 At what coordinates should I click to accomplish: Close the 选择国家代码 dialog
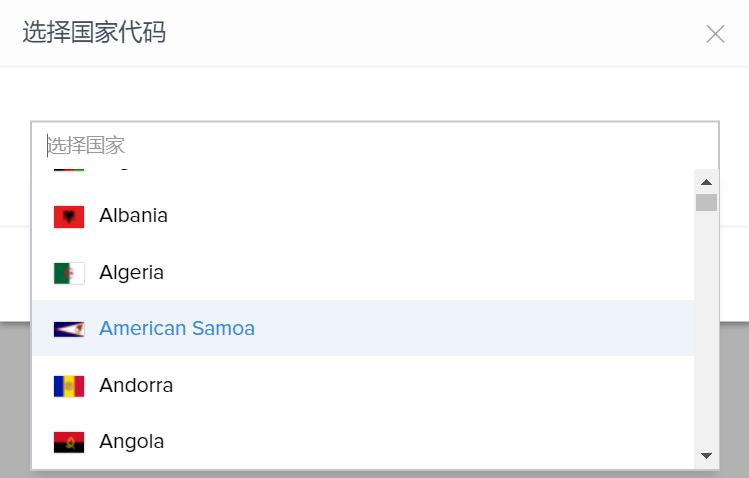715,34
